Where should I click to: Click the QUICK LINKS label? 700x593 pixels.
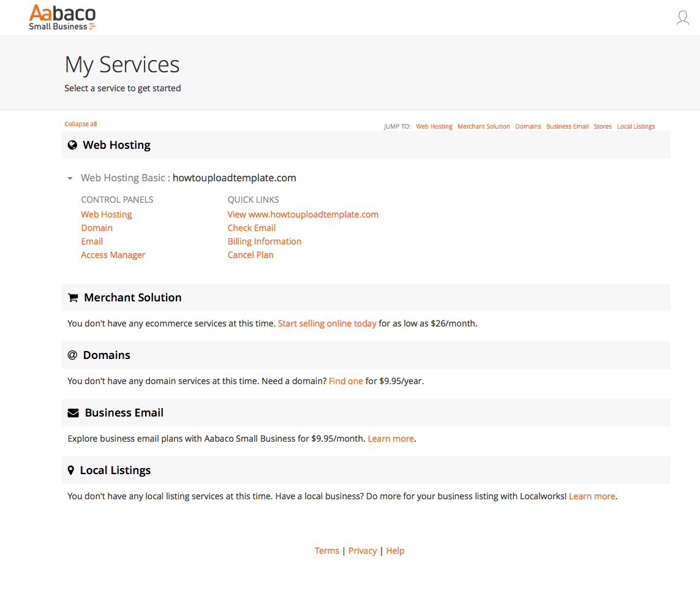click(x=253, y=200)
